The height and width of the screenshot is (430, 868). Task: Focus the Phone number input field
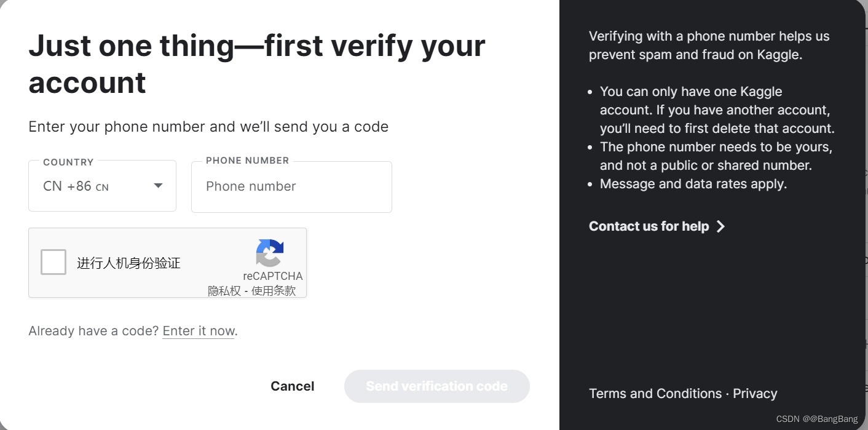click(x=291, y=187)
